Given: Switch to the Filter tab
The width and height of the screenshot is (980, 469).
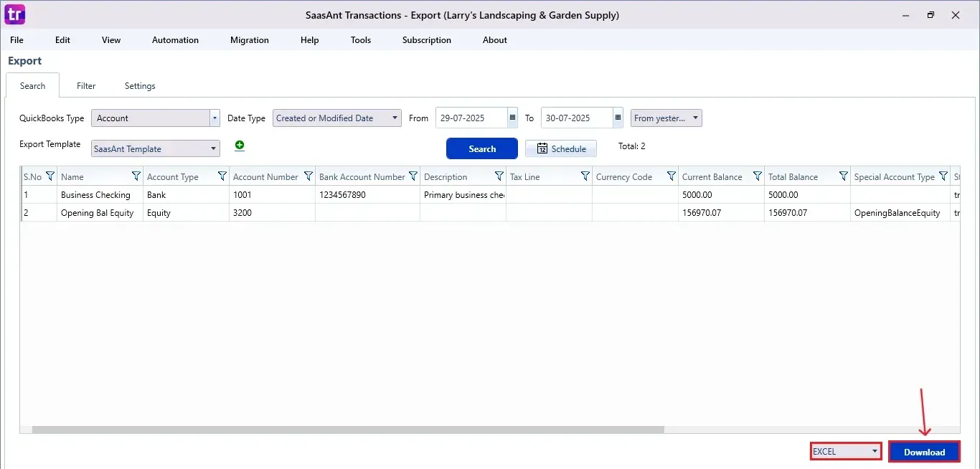Looking at the screenshot, I should (86, 85).
